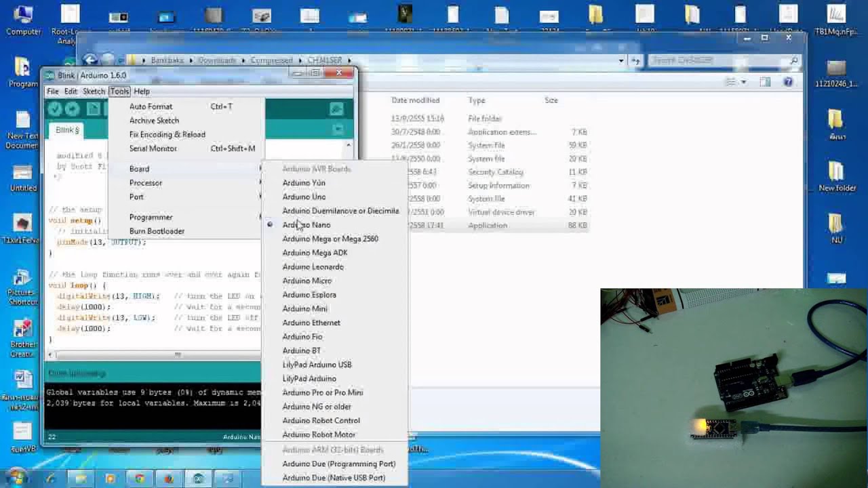Select the New Text Document desktop icon

click(x=23, y=129)
